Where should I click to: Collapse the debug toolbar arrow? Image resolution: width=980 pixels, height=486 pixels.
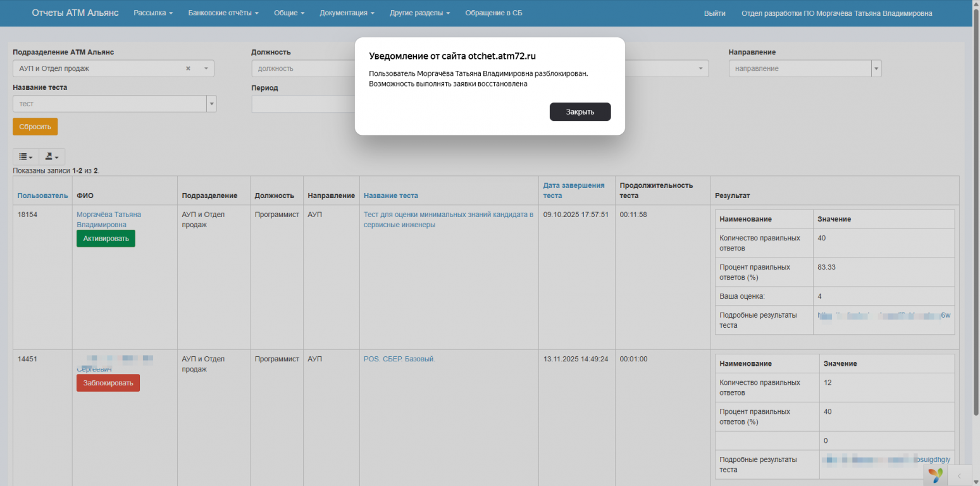[959, 475]
